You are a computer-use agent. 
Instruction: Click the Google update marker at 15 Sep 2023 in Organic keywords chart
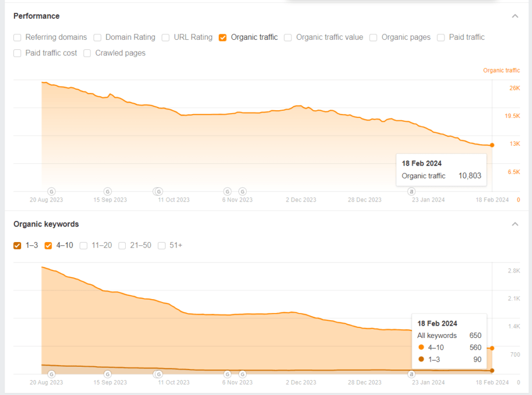point(108,375)
